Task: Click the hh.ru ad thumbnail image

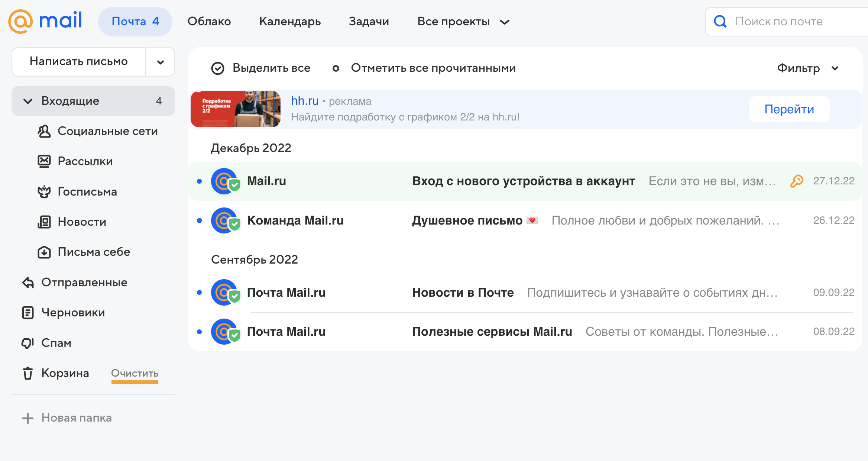Action: (236, 109)
